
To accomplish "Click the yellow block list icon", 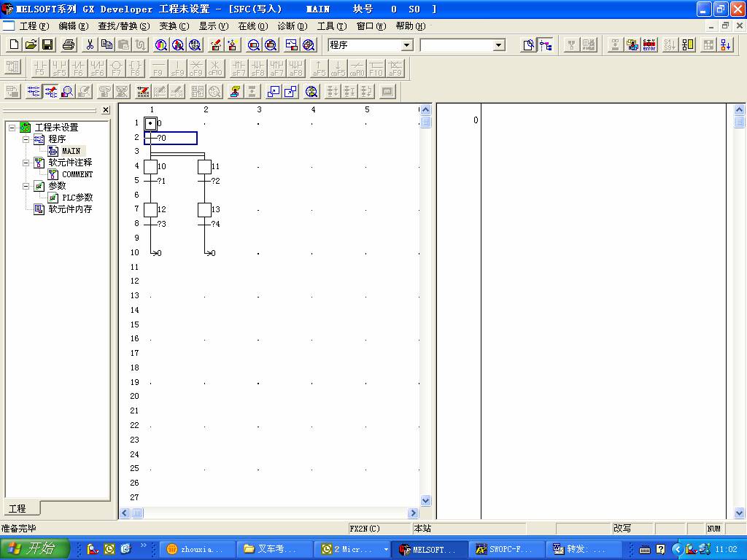I will [x=687, y=44].
